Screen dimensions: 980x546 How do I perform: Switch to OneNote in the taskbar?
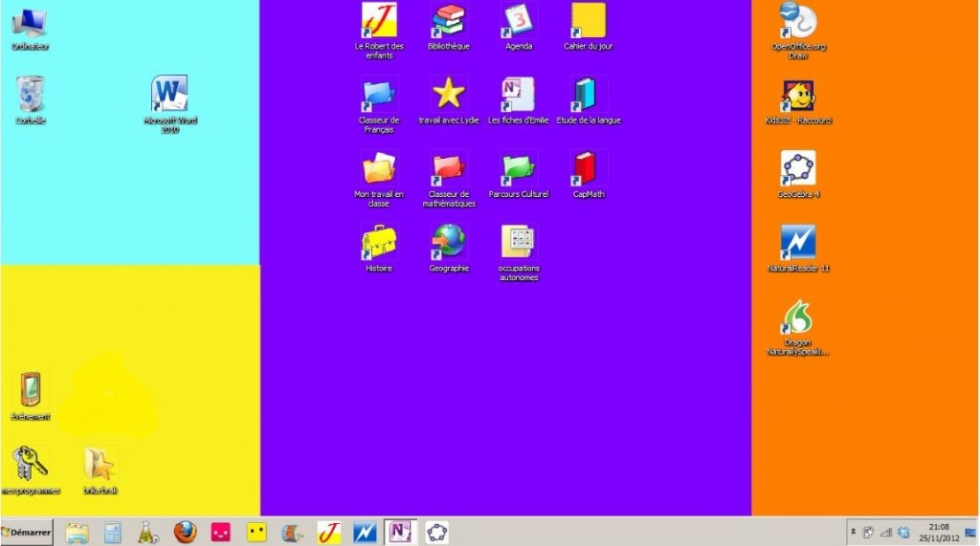398,532
